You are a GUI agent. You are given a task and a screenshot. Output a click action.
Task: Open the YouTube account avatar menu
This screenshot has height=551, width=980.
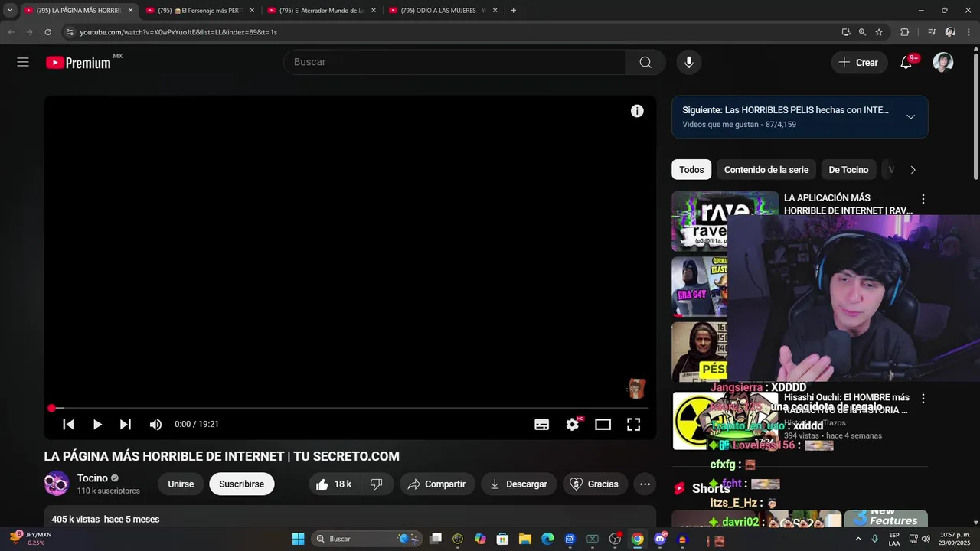click(943, 62)
